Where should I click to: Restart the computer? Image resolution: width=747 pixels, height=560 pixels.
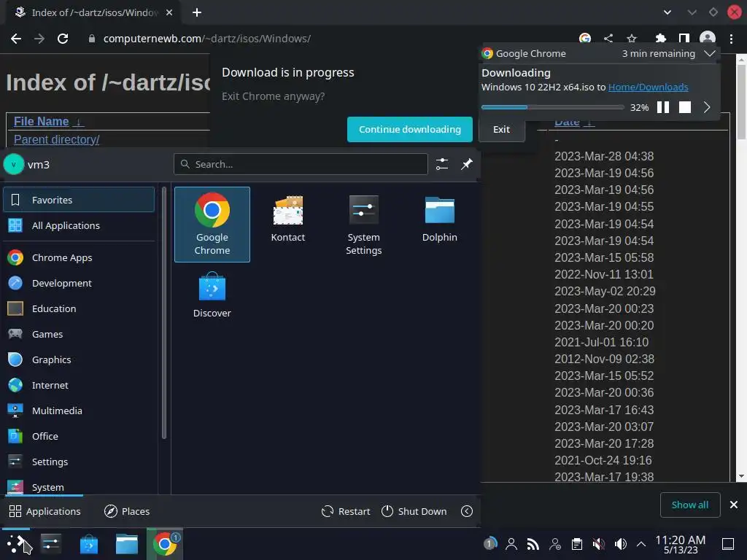pos(346,511)
